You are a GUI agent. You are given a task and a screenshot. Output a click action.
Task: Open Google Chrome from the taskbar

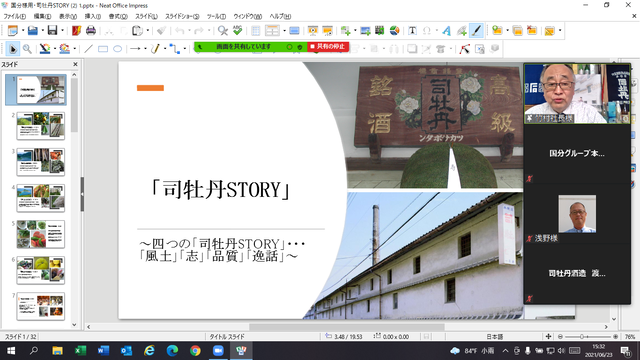click(x=195, y=351)
